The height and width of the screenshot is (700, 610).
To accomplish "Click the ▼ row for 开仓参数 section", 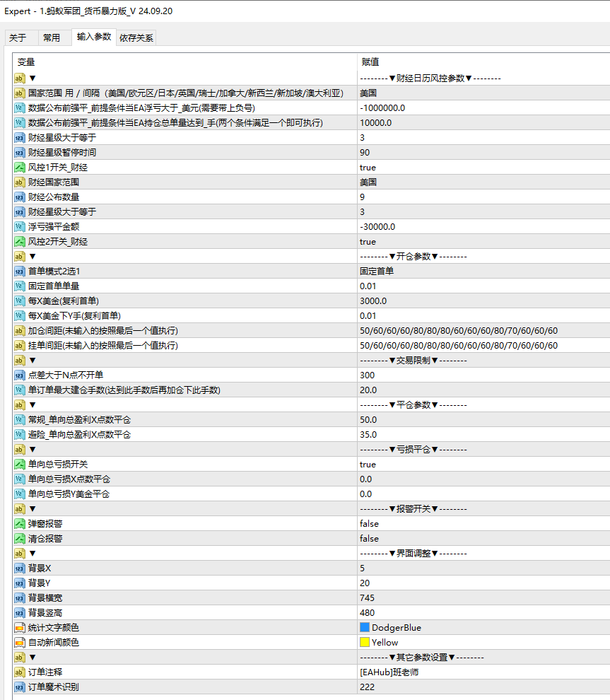I will [312, 256].
